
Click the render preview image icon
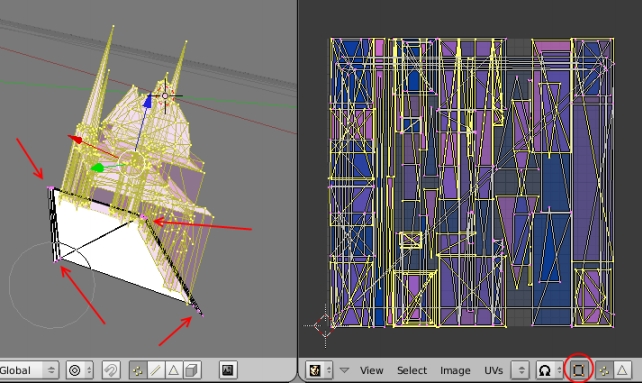[x=228, y=370]
